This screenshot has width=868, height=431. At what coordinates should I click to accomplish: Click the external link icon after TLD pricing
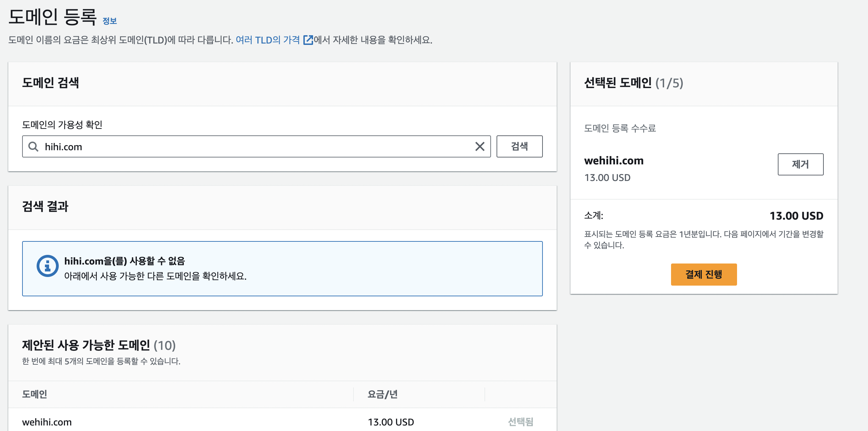[x=308, y=40]
